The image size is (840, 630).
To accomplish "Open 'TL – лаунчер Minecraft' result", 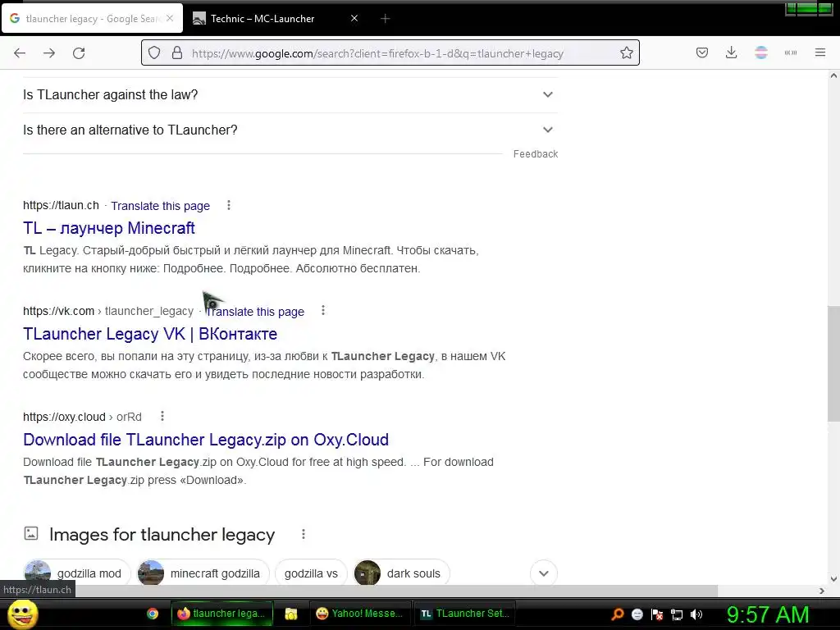I will pos(109,228).
